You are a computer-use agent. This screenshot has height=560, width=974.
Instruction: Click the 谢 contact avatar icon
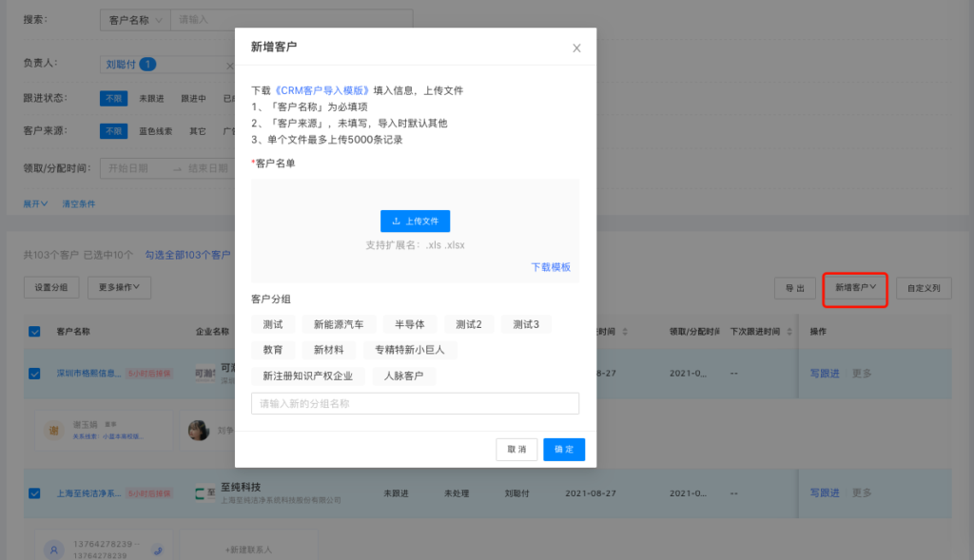click(54, 431)
